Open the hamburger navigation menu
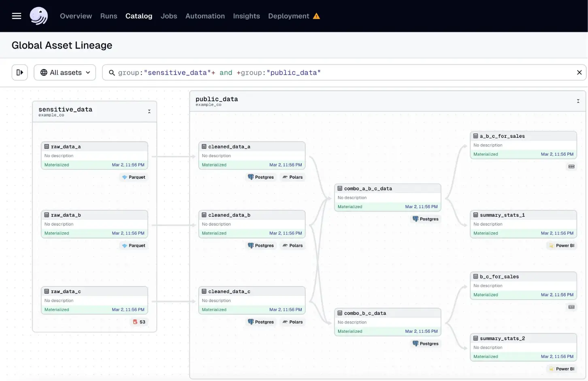This screenshot has width=588, height=381. pyautogui.click(x=17, y=16)
